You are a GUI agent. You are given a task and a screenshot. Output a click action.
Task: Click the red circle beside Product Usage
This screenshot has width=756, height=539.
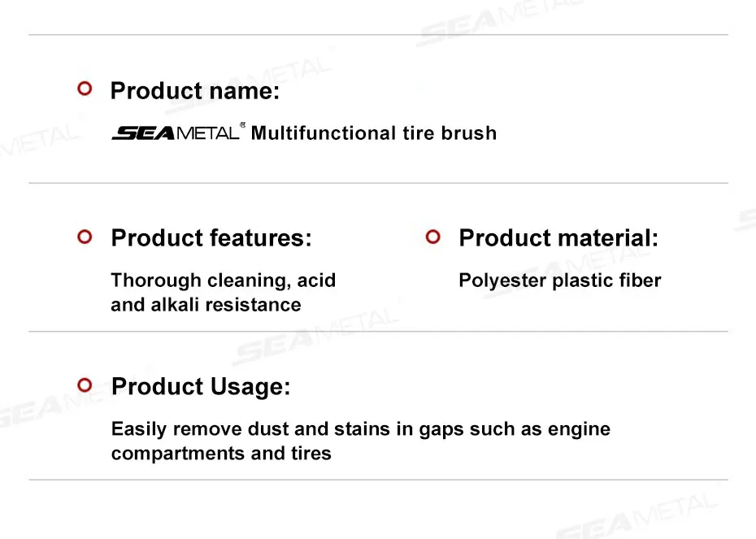[85, 385]
